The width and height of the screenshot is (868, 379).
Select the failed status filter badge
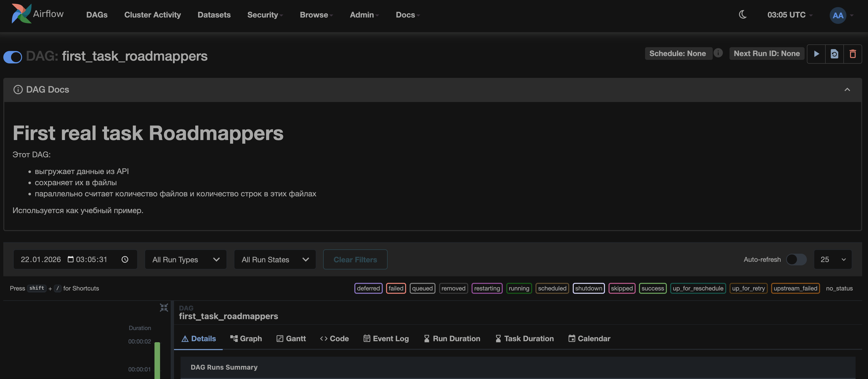(396, 288)
